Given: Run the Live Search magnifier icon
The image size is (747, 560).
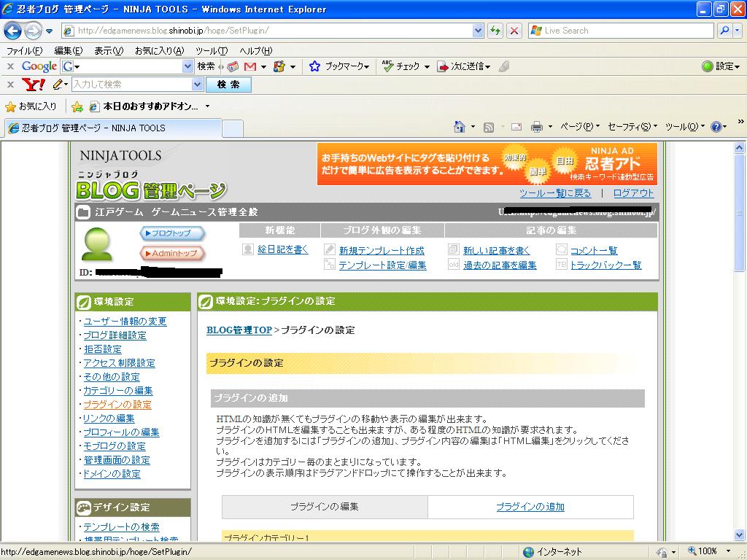Looking at the screenshot, I should 724,31.
